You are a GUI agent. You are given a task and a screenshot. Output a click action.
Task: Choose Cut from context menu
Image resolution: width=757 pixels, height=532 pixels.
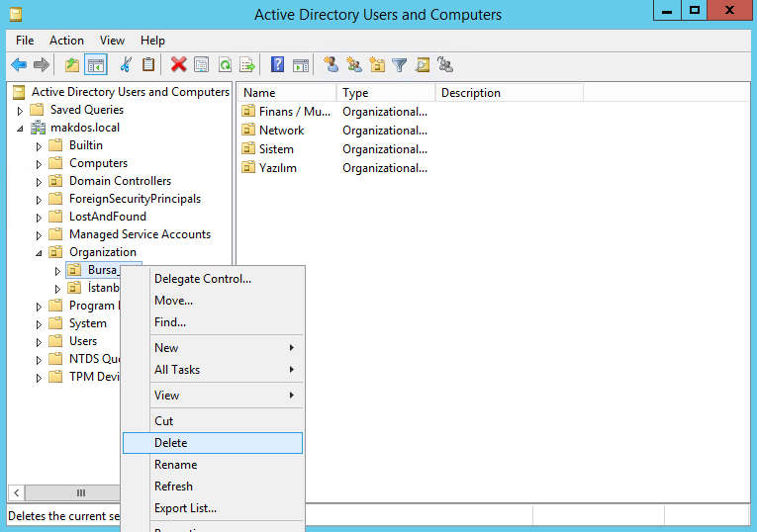click(x=213, y=421)
